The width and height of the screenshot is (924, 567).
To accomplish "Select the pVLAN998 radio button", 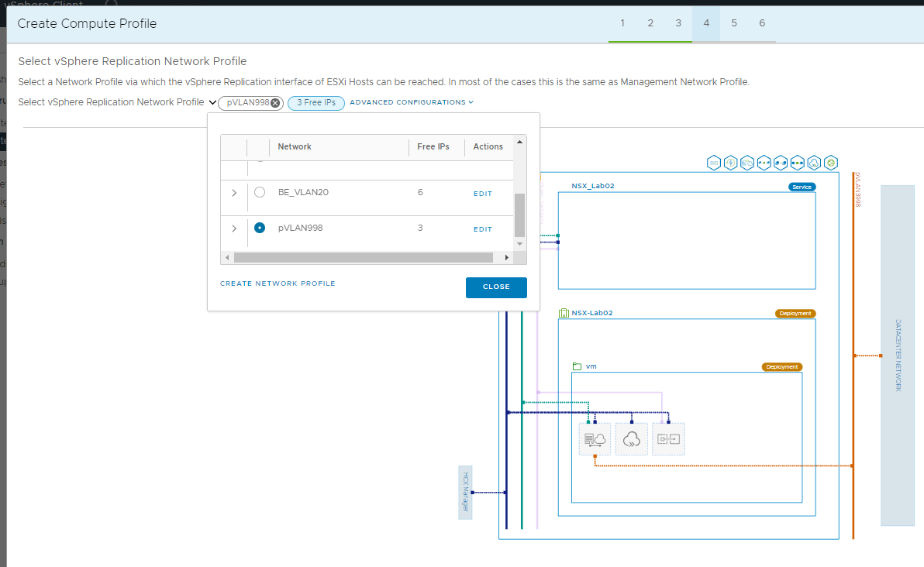I will tap(260, 227).
